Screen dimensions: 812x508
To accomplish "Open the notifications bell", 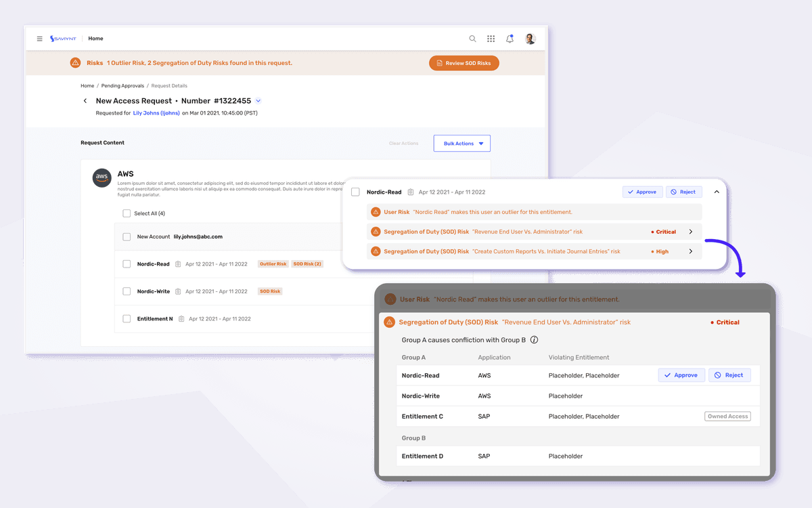I will [510, 39].
